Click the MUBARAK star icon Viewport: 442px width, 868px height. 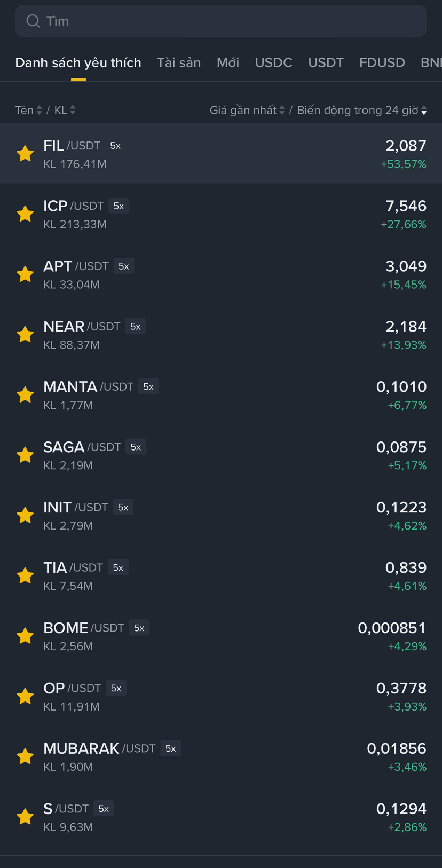pos(25,757)
